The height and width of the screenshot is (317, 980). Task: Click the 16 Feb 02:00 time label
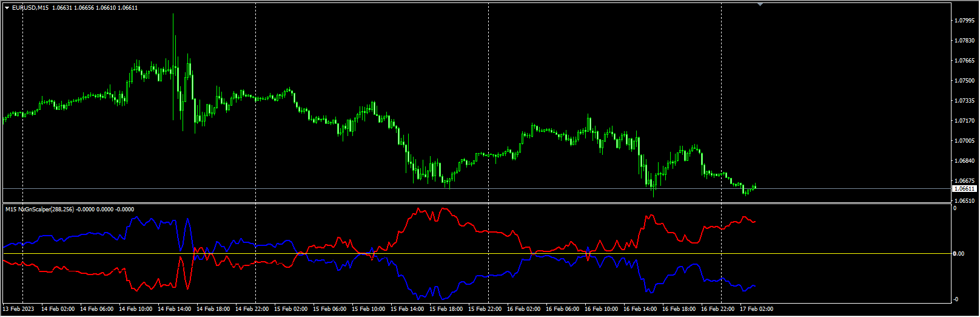(524, 309)
